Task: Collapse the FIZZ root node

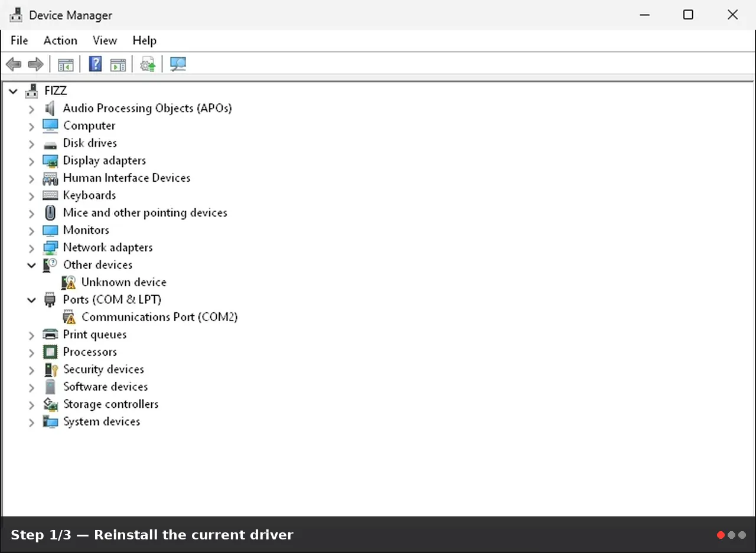Action: click(13, 91)
